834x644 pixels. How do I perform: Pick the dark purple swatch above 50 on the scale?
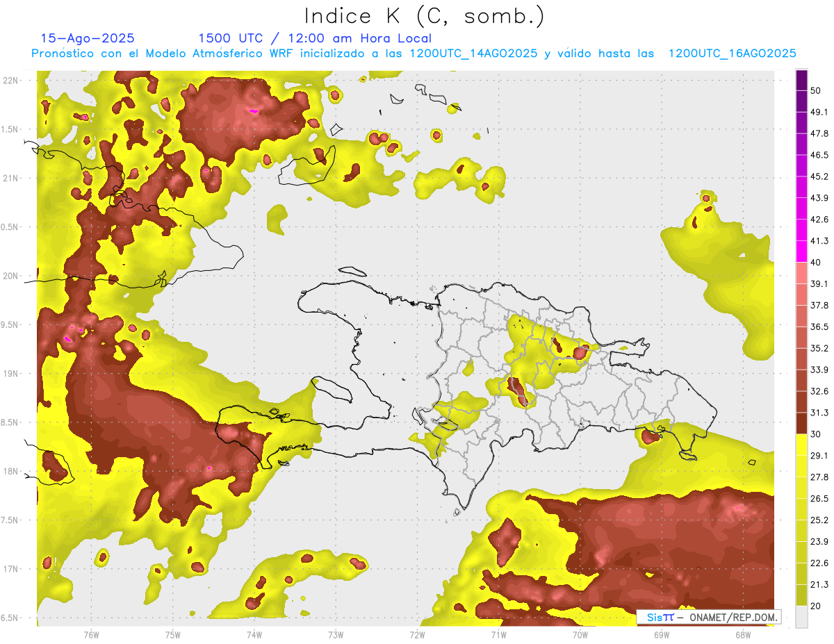pos(801,80)
